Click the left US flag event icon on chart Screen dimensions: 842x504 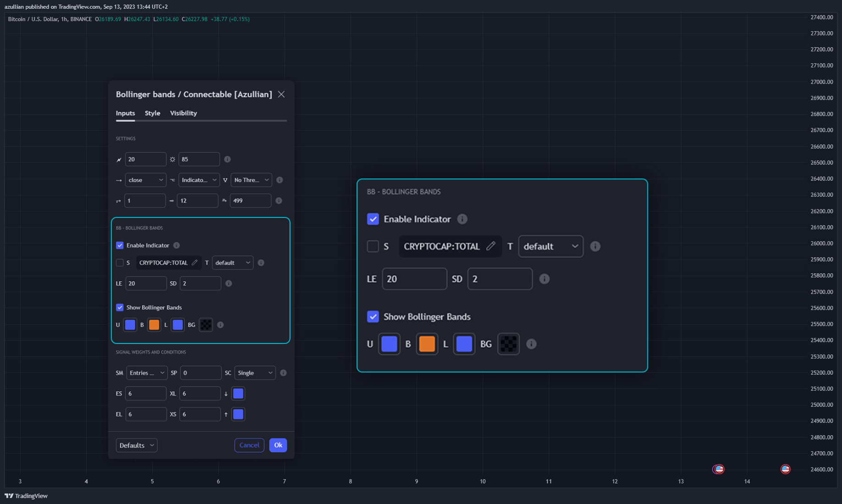point(719,469)
